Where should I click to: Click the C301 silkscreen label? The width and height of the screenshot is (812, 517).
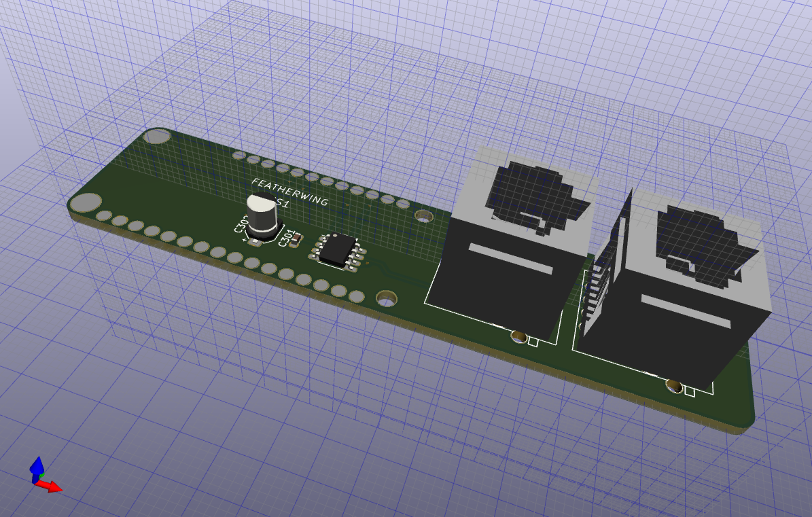[286, 238]
